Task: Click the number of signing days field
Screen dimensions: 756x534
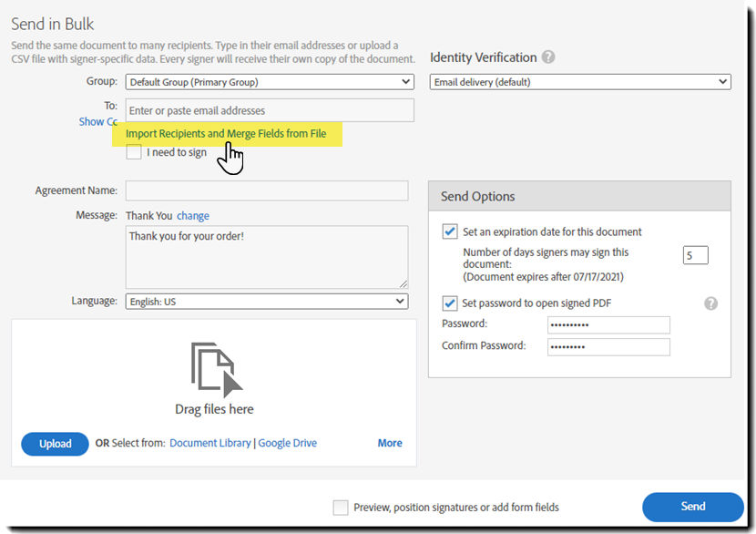Action: pos(695,255)
